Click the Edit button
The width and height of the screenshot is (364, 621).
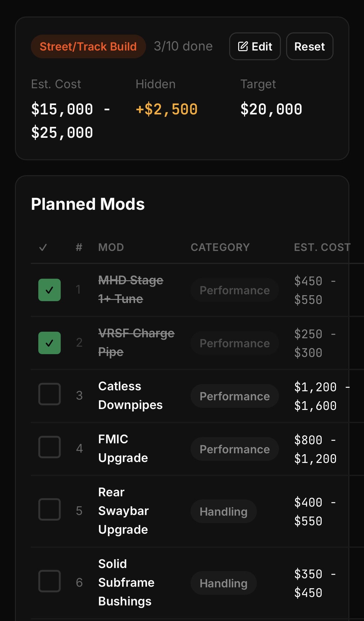click(x=255, y=46)
